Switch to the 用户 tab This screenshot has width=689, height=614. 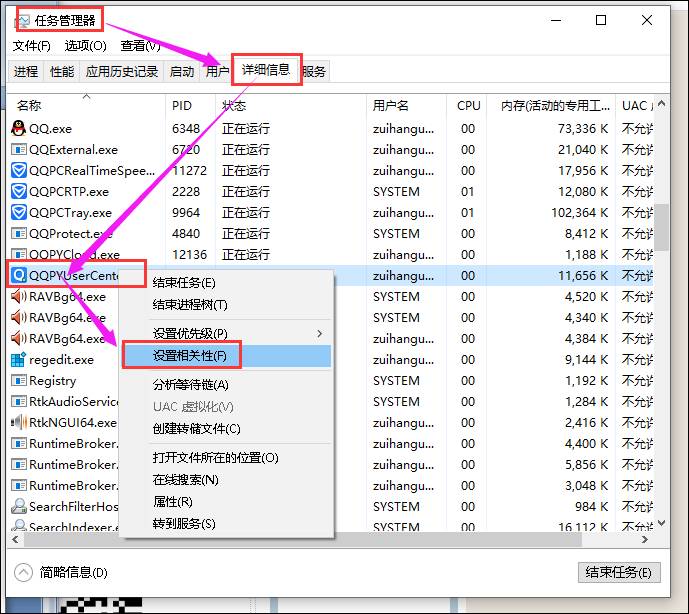tap(217, 71)
